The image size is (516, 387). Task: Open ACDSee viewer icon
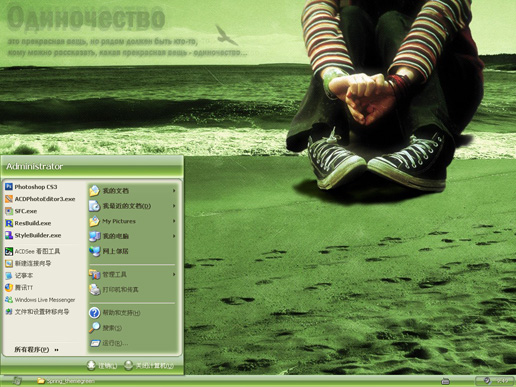tap(9, 251)
